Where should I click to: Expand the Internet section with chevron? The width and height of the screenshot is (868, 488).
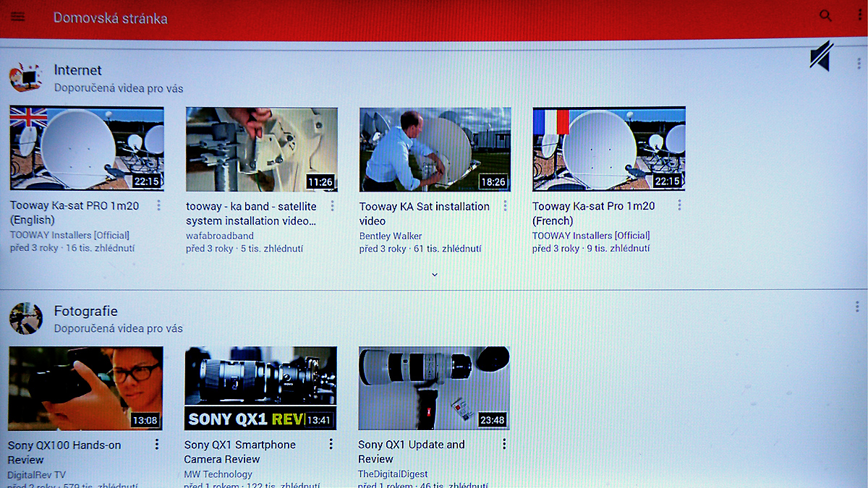click(435, 275)
